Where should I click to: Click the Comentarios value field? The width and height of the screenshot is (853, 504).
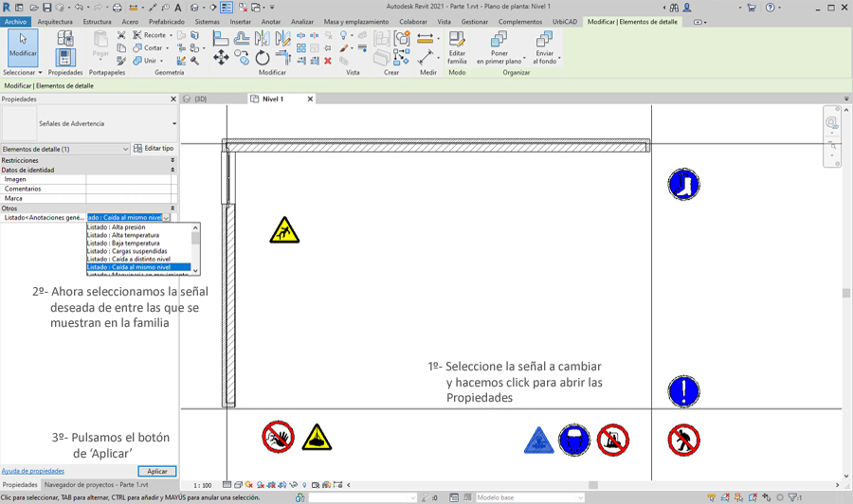point(131,189)
